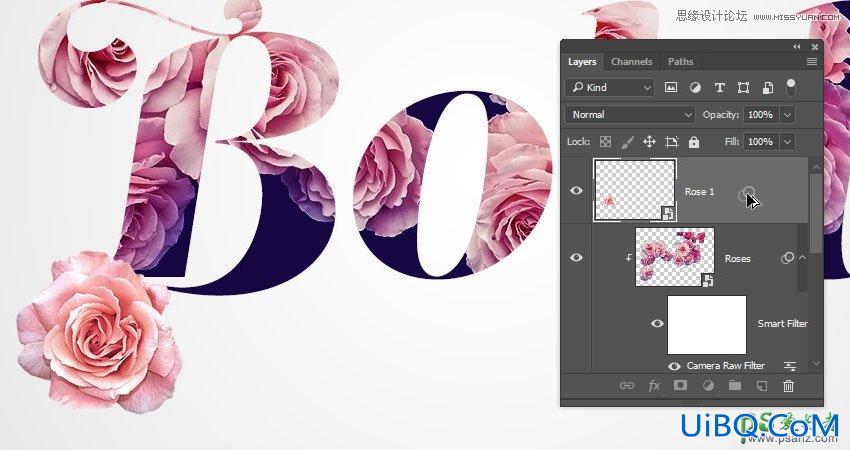Filter layers by smart objects
Image resolution: width=850 pixels, height=450 pixels.
pyautogui.click(x=767, y=87)
